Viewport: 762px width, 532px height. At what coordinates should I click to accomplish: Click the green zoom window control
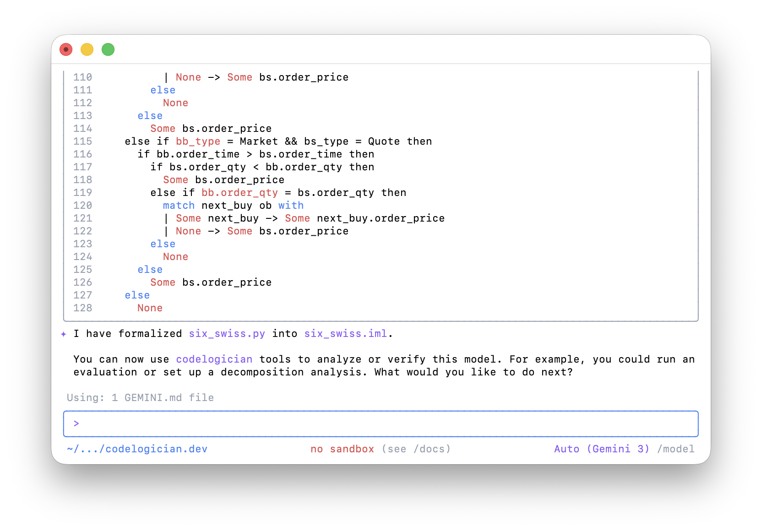tap(108, 49)
